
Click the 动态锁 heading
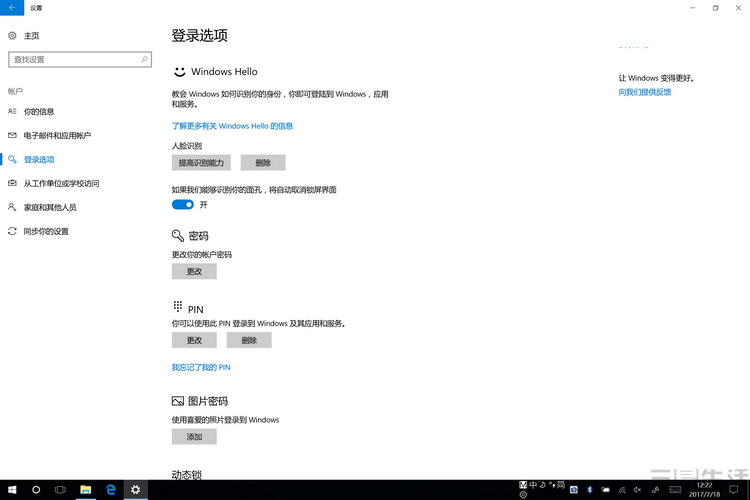tap(187, 474)
